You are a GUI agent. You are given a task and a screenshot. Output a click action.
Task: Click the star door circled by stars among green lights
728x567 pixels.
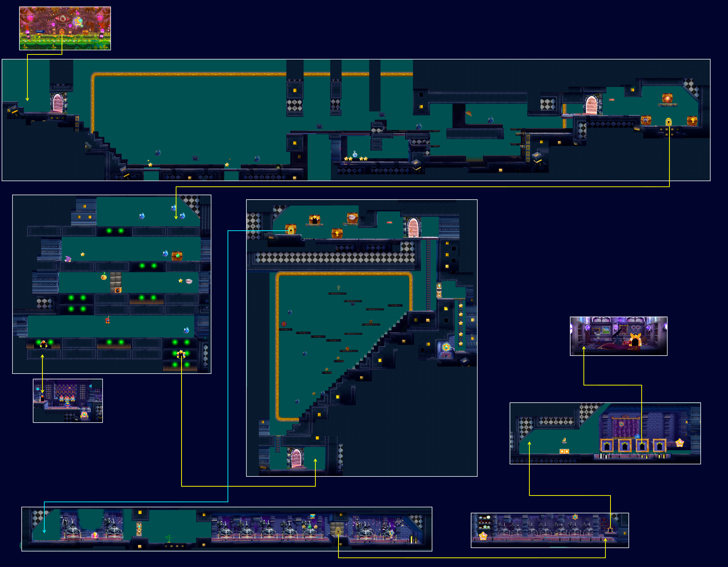[181, 354]
